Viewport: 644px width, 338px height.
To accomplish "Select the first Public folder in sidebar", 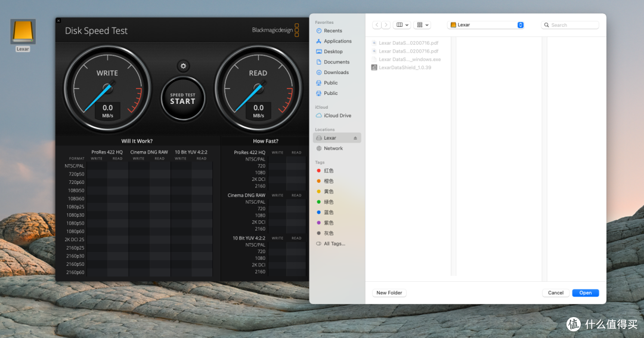I will pyautogui.click(x=330, y=82).
